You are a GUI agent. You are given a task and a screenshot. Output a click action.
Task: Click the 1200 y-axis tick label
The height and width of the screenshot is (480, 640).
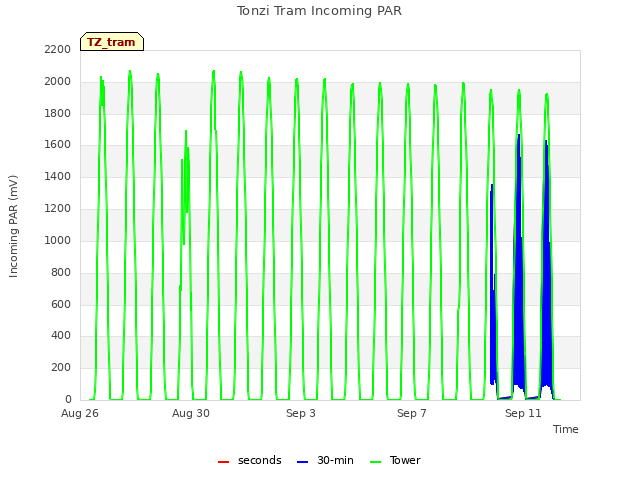[x=58, y=208]
